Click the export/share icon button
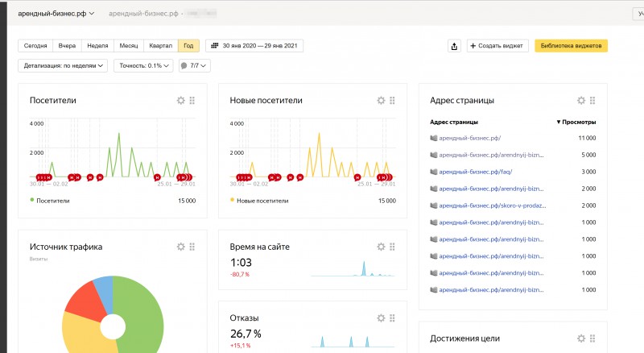 [x=455, y=46]
